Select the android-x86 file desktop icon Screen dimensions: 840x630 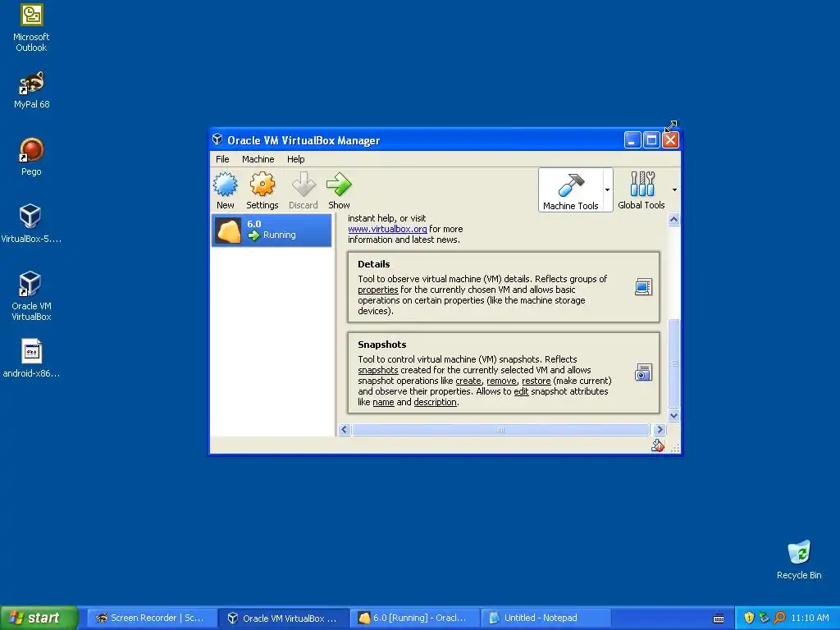click(31, 358)
